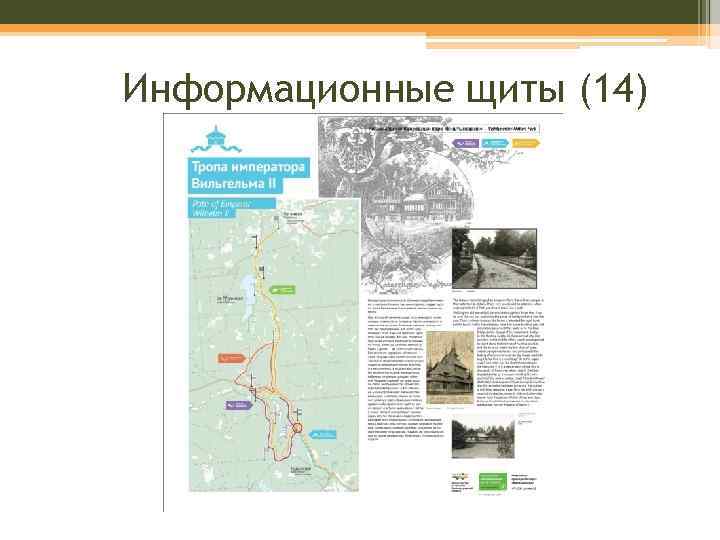The image size is (720, 540).
Task: Open the bottom pavilion photograph
Action: pos(483,438)
